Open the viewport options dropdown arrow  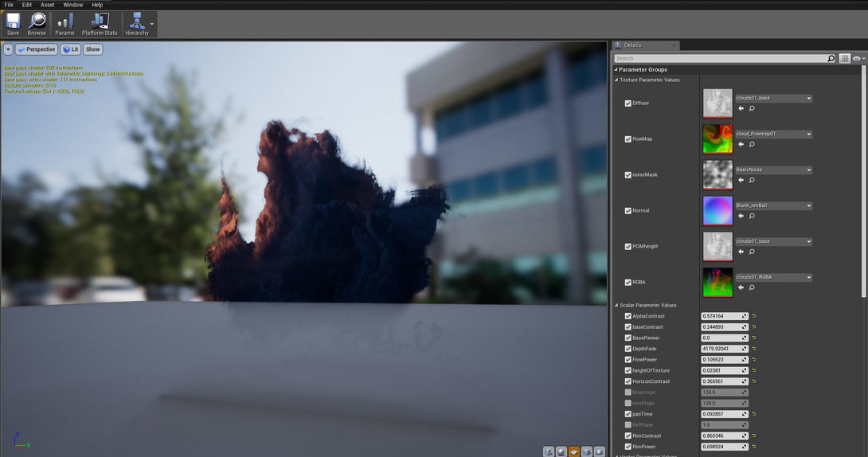[8, 49]
